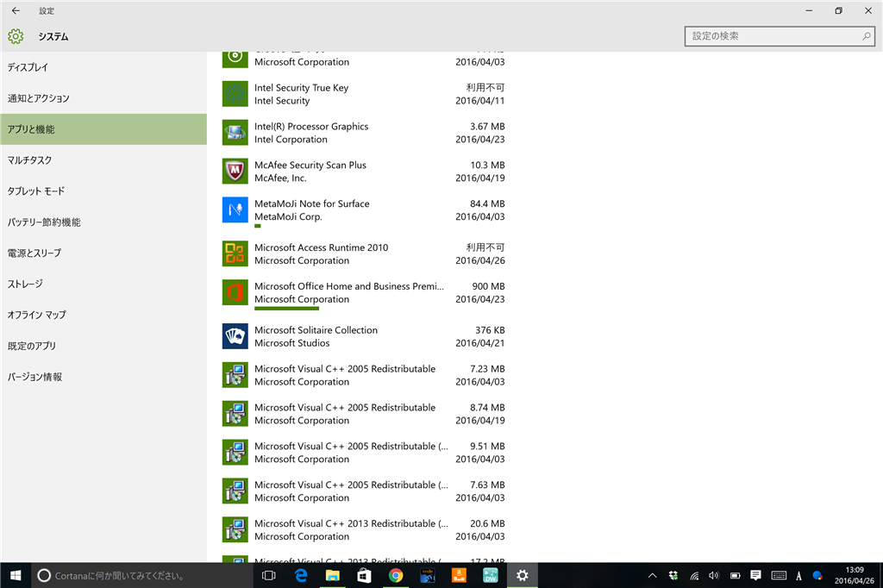Open the volume control in system tray
This screenshot has height=588, width=883.
(714, 576)
